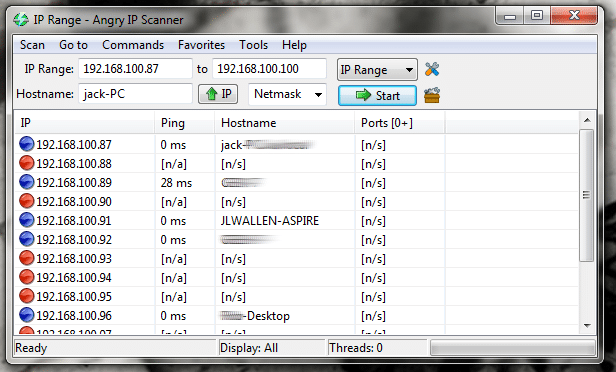Viewport: 616px width, 372px height.
Task: Select the row with IP 192.168.100.95
Action: pyautogui.click(x=296, y=297)
